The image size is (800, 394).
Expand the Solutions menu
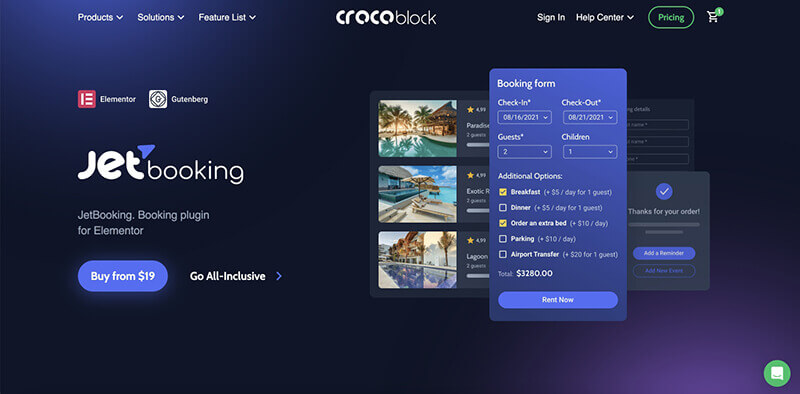click(x=161, y=17)
